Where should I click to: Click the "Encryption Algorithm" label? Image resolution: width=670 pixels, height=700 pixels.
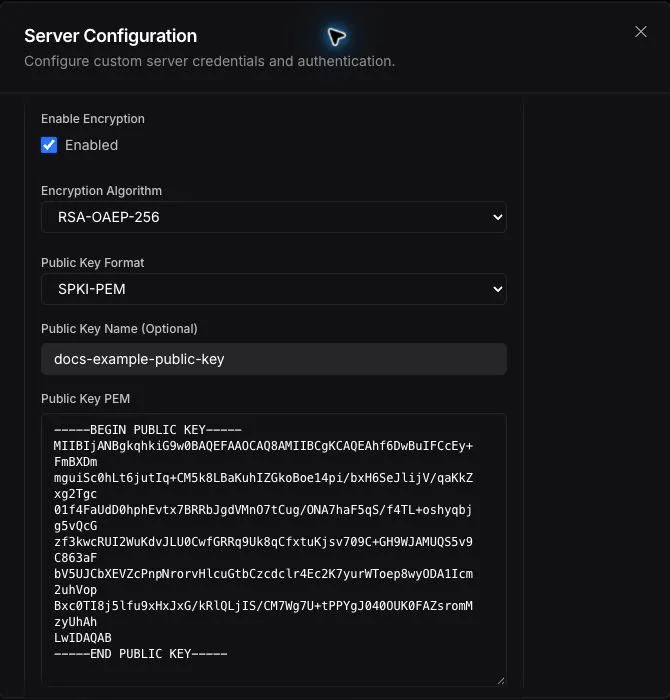pyautogui.click(x=101, y=191)
